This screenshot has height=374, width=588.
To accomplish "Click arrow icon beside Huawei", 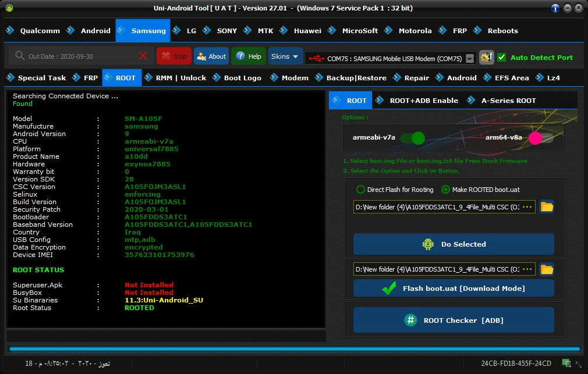I will click(x=284, y=30).
